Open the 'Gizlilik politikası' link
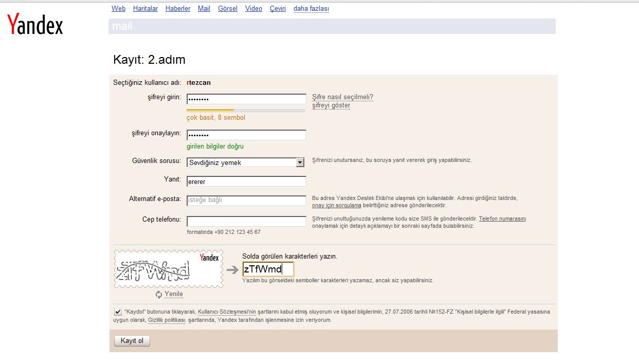The image size is (639, 364). [x=167, y=320]
